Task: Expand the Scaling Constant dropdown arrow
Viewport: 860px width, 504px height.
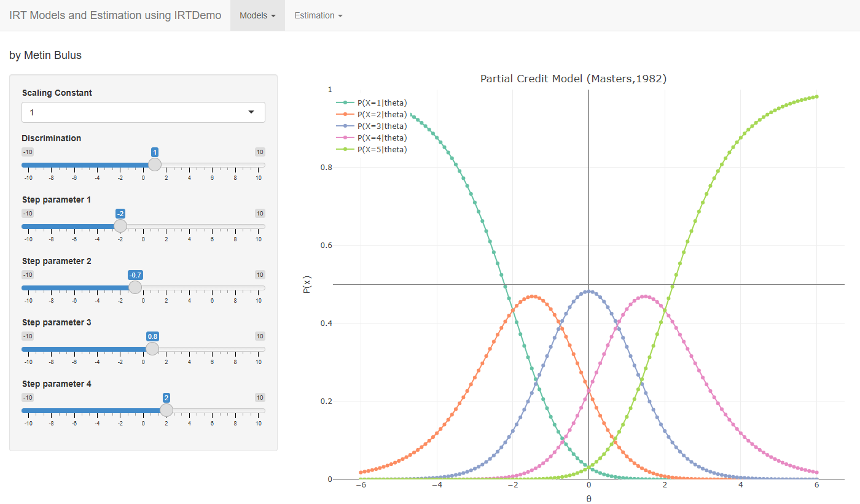Action: [251, 112]
